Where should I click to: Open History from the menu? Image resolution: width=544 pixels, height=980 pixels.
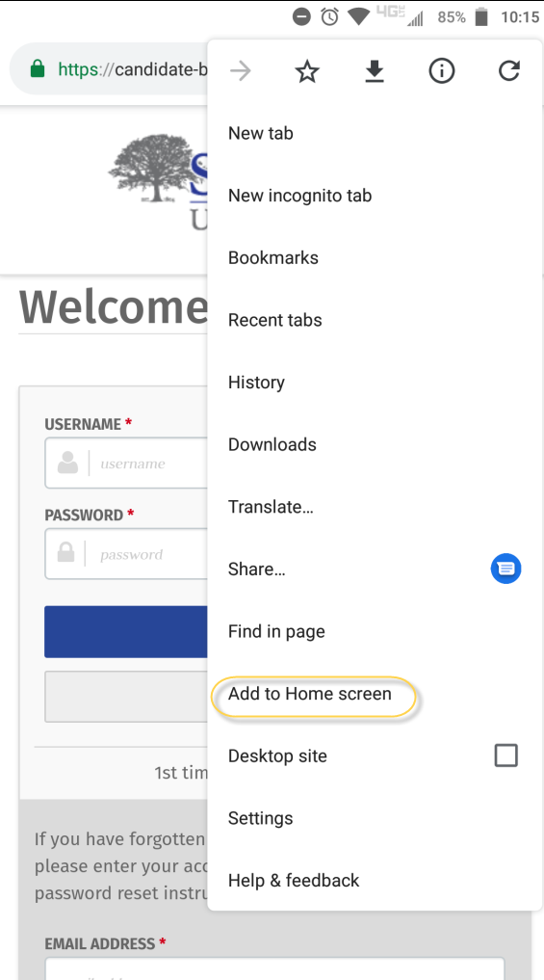256,382
